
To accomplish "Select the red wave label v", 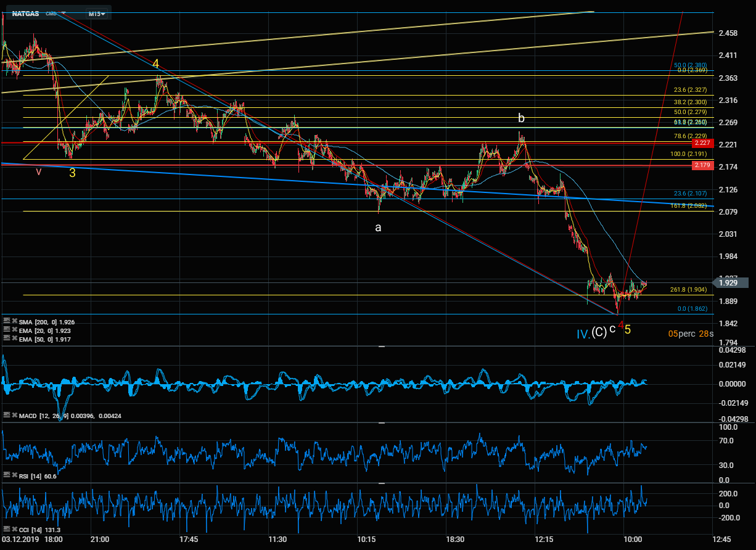I will (x=39, y=172).
